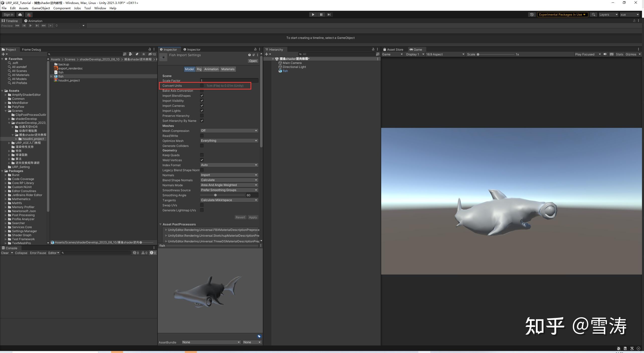Adjust the Smoothing Angle slider
This screenshot has width=644, height=353.
point(215,195)
